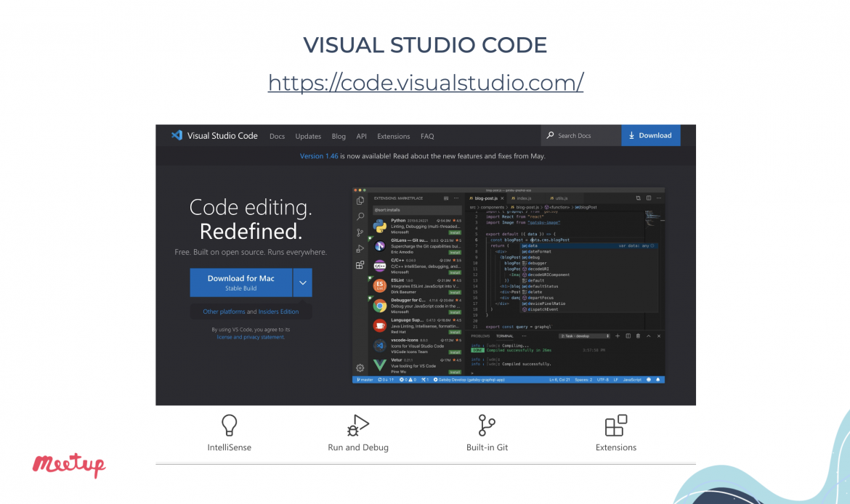Click the '@sort:installs' extension search box

417,210
